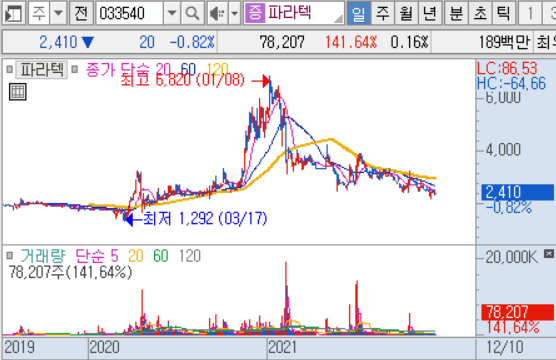The width and height of the screenshot is (556, 360).
Task: Open the stock code history dropdown
Action: tap(172, 13)
